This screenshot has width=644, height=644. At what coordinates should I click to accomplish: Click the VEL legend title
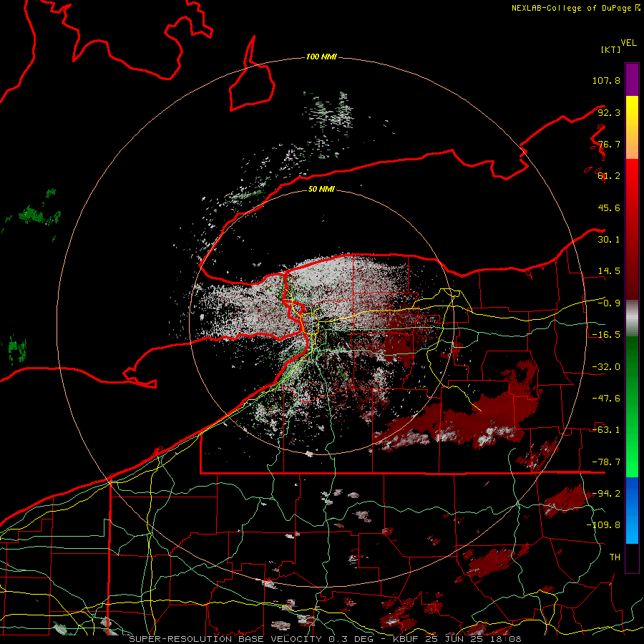click(628, 43)
